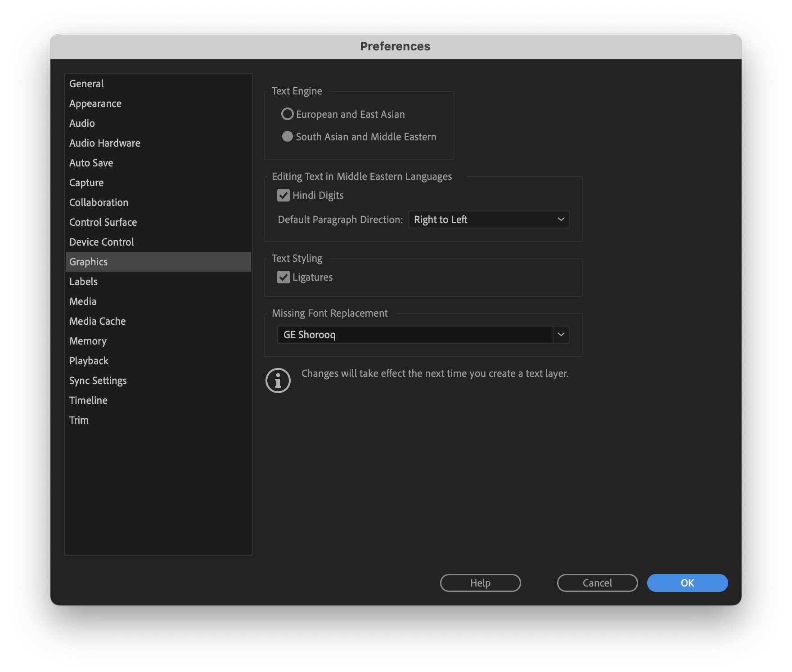Open the Appearance preferences page

click(x=95, y=103)
